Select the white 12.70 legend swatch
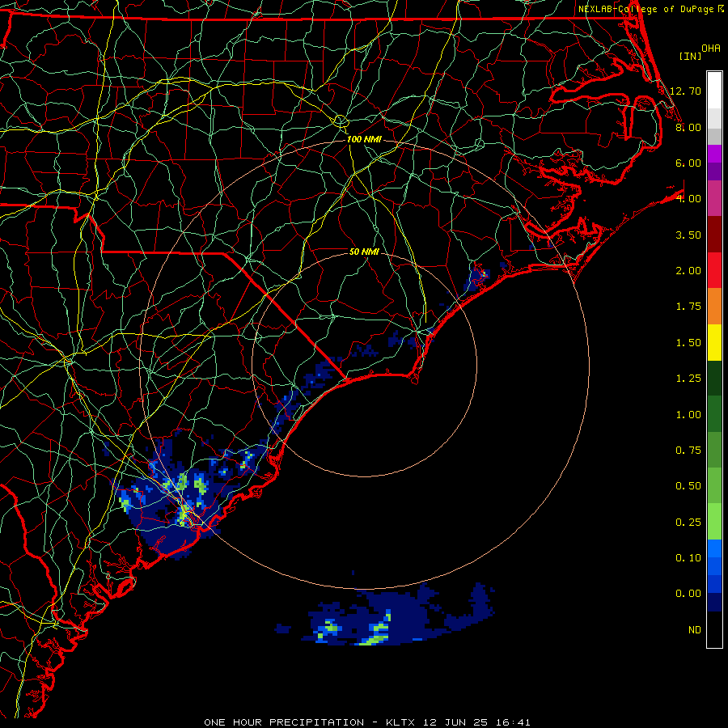The width and height of the screenshot is (728, 728). point(714,90)
